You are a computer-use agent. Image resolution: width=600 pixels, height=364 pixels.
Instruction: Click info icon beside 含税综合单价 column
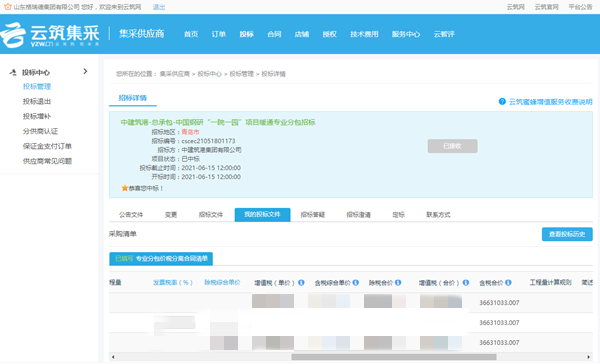tap(355, 283)
